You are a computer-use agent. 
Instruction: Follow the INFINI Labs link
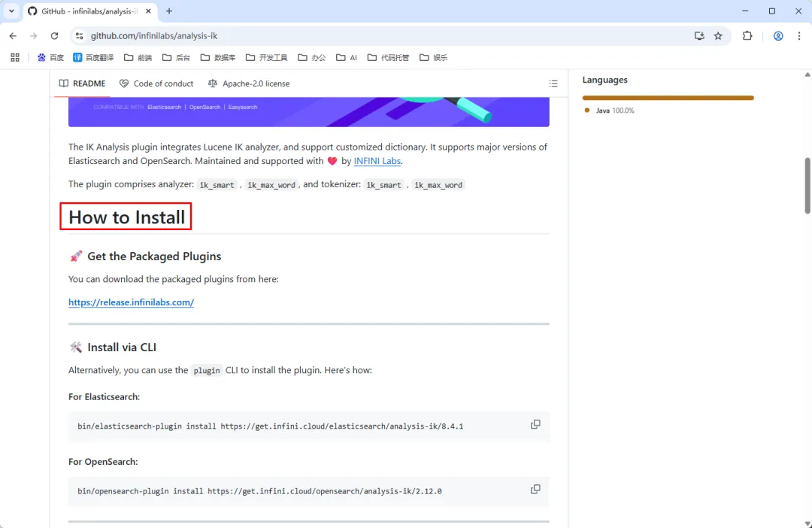[x=377, y=161]
